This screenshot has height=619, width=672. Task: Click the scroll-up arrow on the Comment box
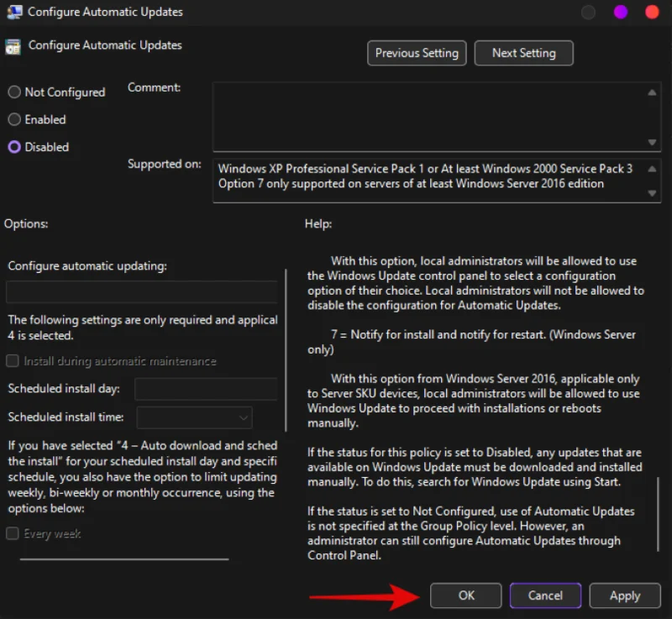pyautogui.click(x=651, y=91)
